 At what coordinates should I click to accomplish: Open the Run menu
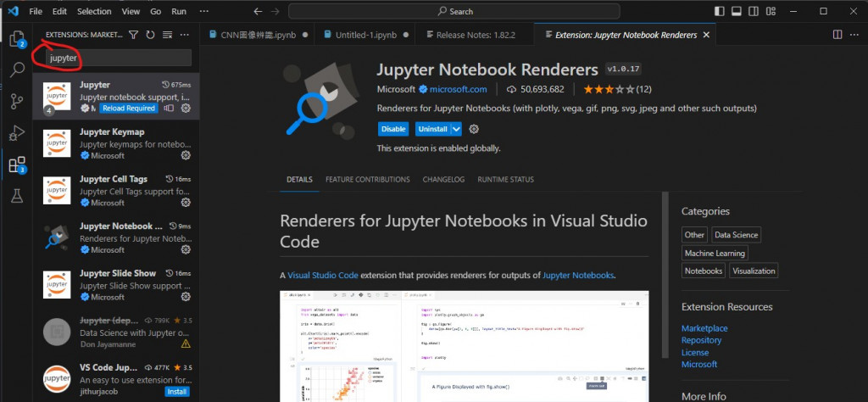pos(179,11)
